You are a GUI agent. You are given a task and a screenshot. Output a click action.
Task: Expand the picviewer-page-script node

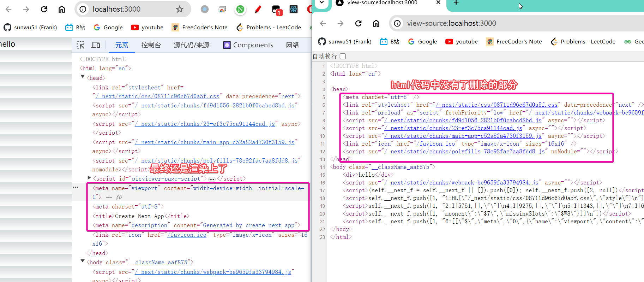coord(89,177)
